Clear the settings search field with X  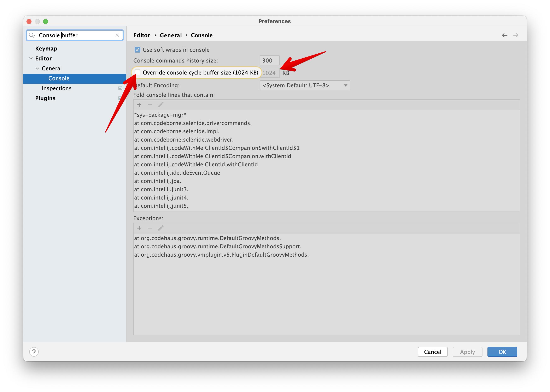pos(117,35)
